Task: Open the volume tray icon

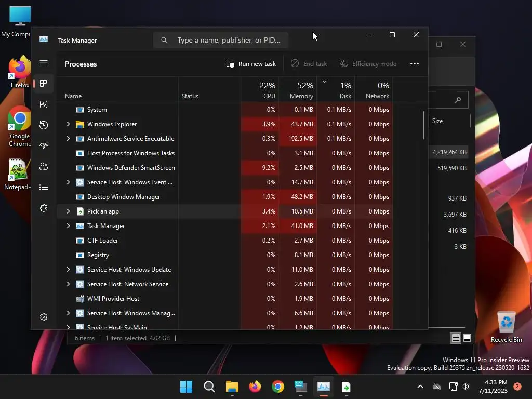Action: 465,387
